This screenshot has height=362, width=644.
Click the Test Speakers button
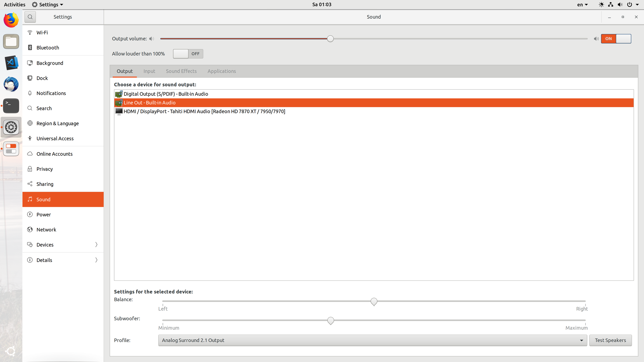(610, 340)
